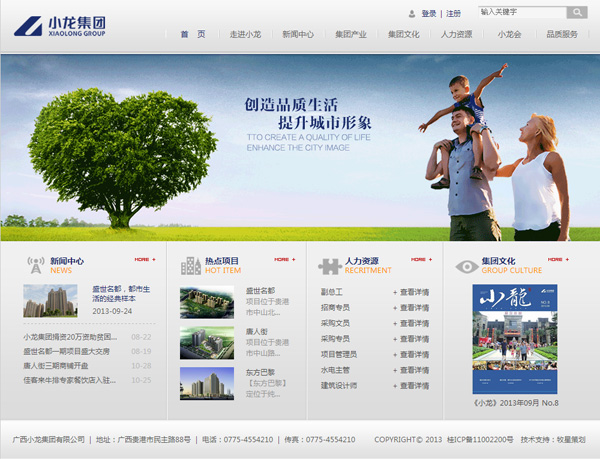600x459 pixels.
Task: Open the 小龍 magazine cover image
Action: tap(515, 339)
